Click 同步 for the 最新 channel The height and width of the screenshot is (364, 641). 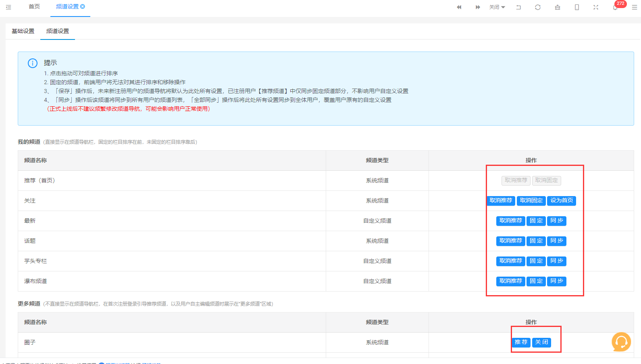tap(557, 221)
